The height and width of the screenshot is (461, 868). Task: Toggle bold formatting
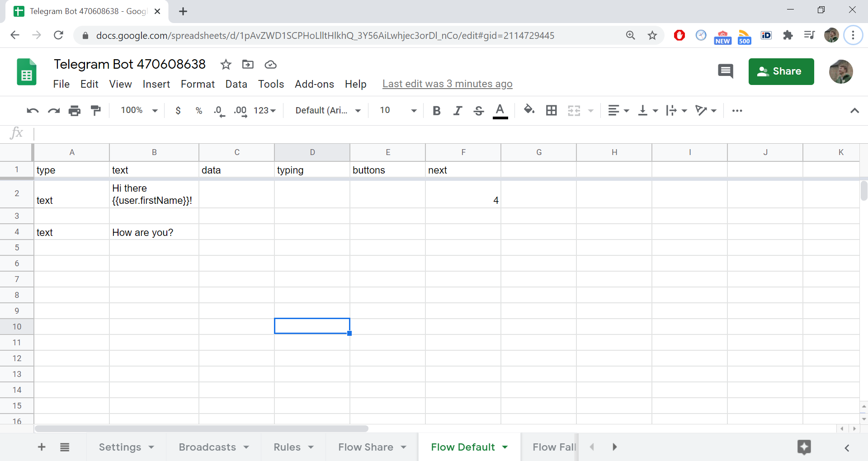point(436,111)
